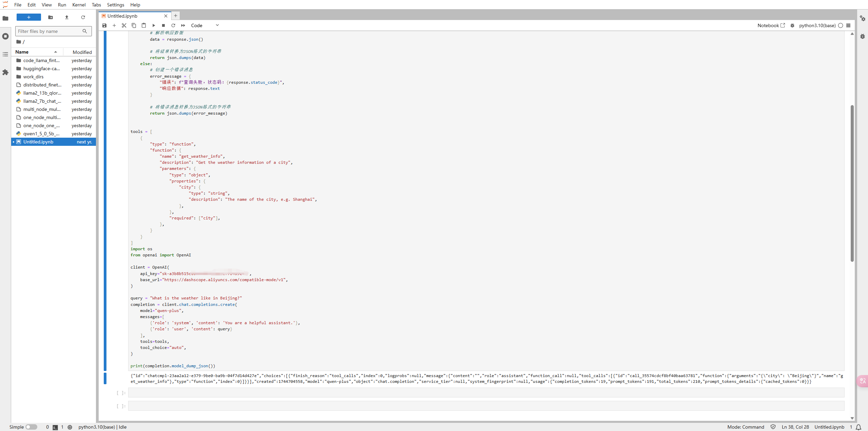Viewport: 868px width, 431px height.
Task: Click the blue New Launcher plus button
Action: 29,17
